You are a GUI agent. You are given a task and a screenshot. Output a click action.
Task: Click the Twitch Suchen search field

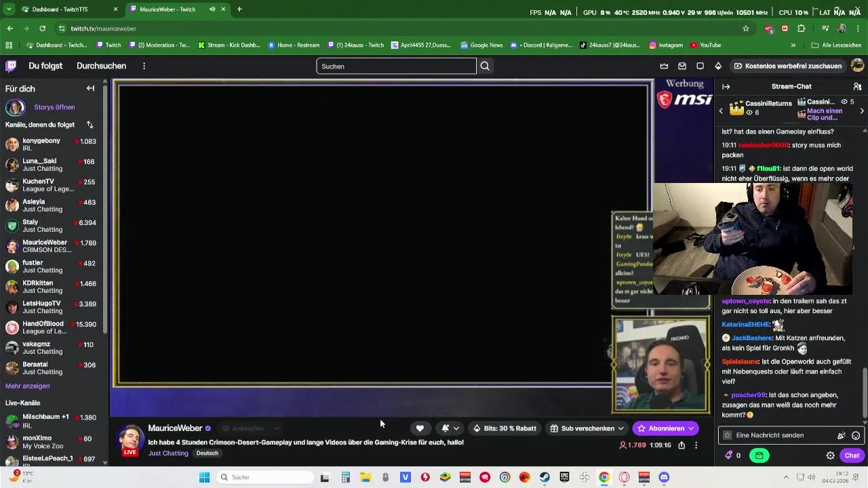[x=397, y=66]
